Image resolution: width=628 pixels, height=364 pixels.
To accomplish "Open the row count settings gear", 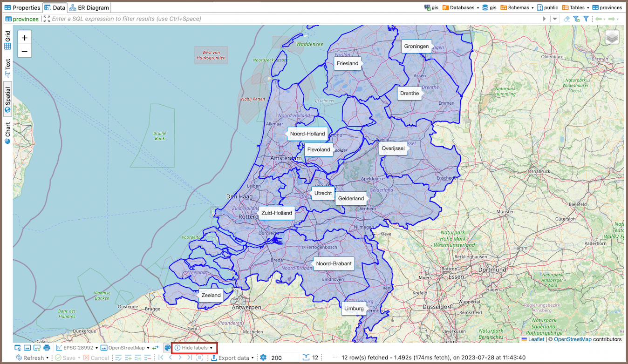I will tap(263, 357).
